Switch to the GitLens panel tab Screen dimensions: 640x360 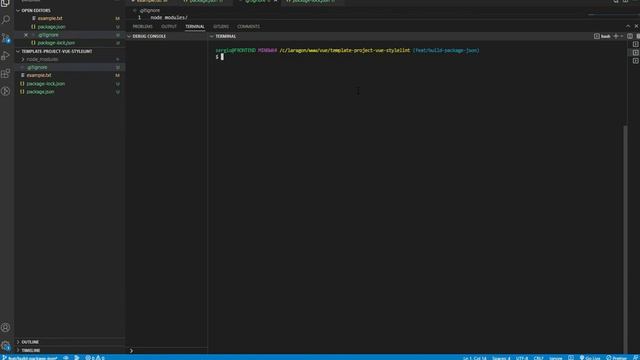221,27
